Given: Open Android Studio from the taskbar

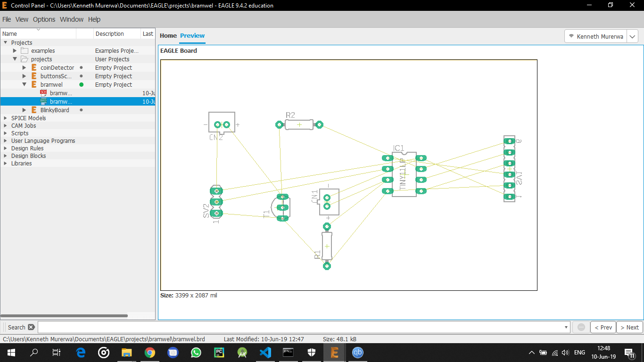Looking at the screenshot, I should point(242,352).
